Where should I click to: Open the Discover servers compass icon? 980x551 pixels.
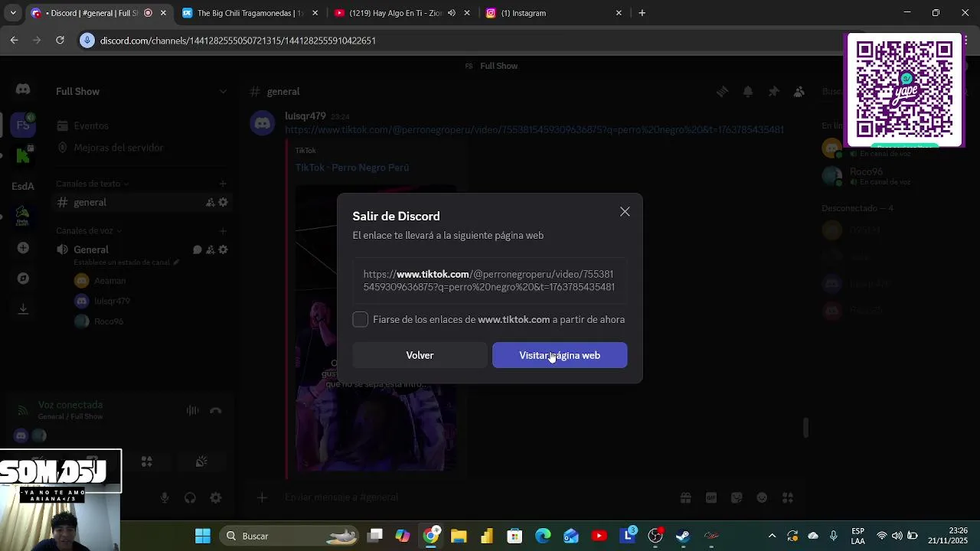tap(23, 279)
